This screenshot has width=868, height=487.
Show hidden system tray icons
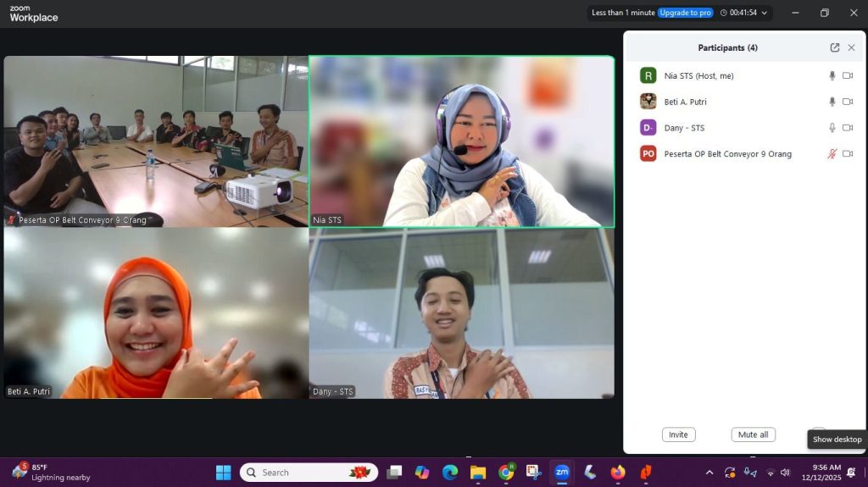[x=709, y=473]
